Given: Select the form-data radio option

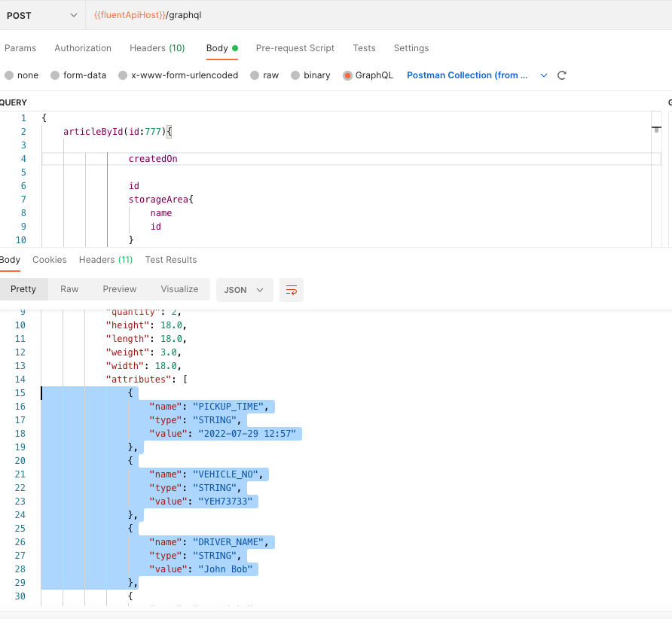Looking at the screenshot, I should pos(55,75).
